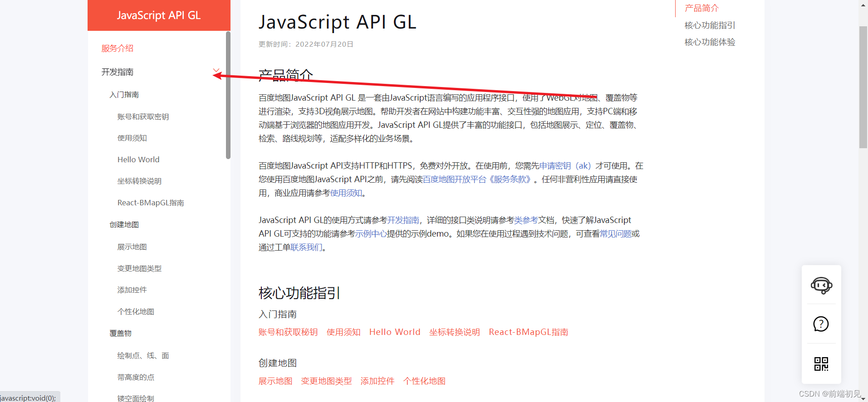Collapse the 开发指南 chevron arrow
Screen dimensions: 868x402
[x=216, y=71]
